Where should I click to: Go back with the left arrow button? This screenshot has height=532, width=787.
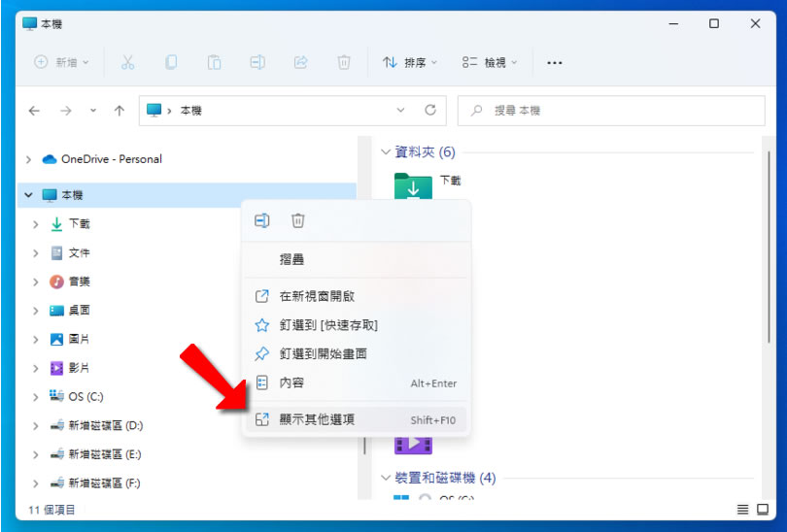coord(34,111)
